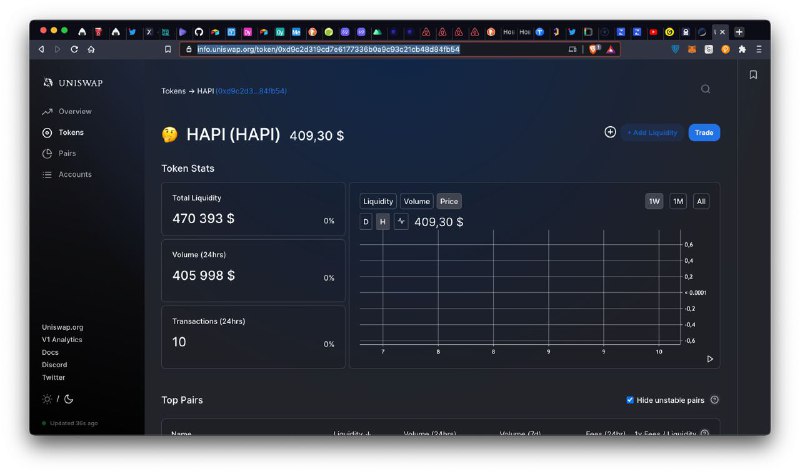Click the site lock icon in address bar
The image size is (800, 474).
coord(188,49)
